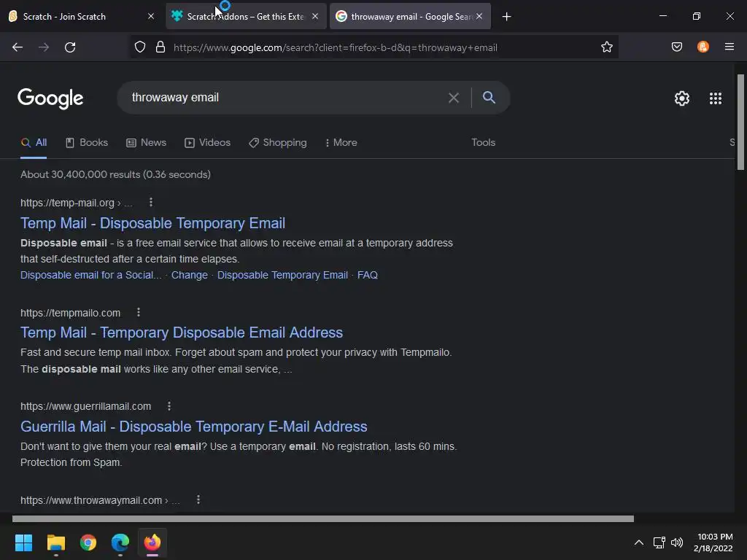Open Windows Start menu
The height and width of the screenshot is (560, 747).
(x=23, y=542)
